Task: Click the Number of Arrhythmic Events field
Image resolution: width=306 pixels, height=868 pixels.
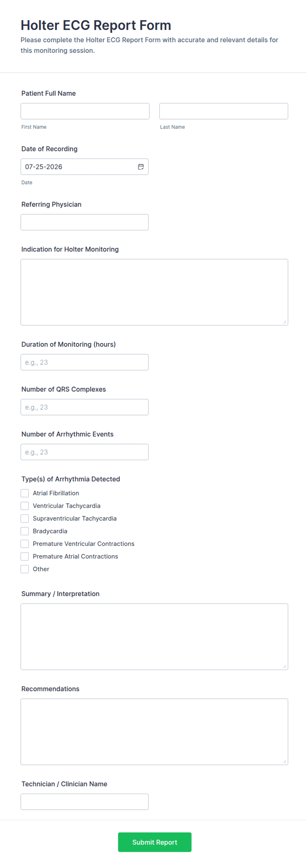Action: tap(85, 452)
